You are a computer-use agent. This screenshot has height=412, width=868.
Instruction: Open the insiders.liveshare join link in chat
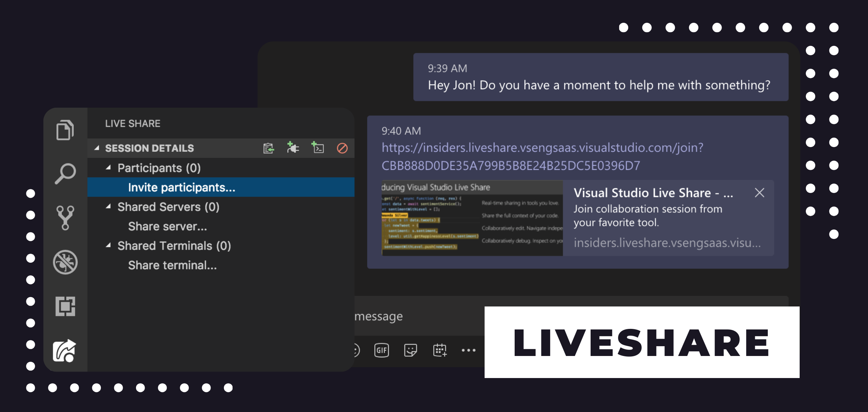coord(542,156)
